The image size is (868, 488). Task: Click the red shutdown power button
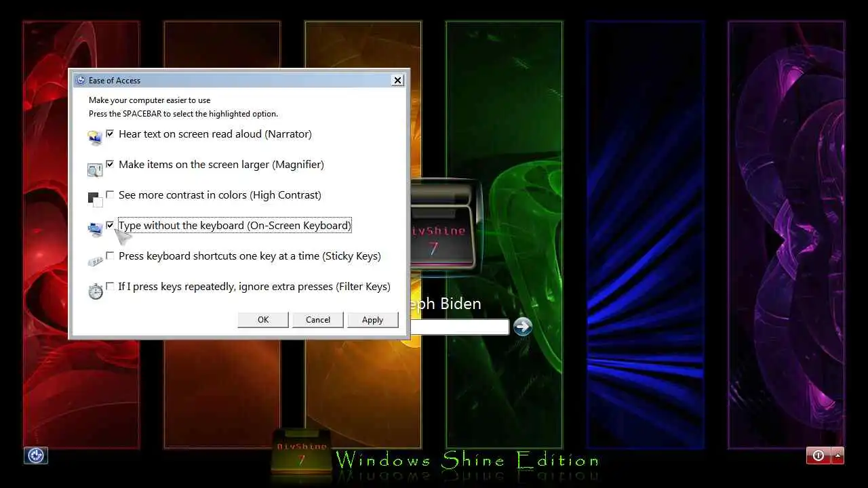818,455
